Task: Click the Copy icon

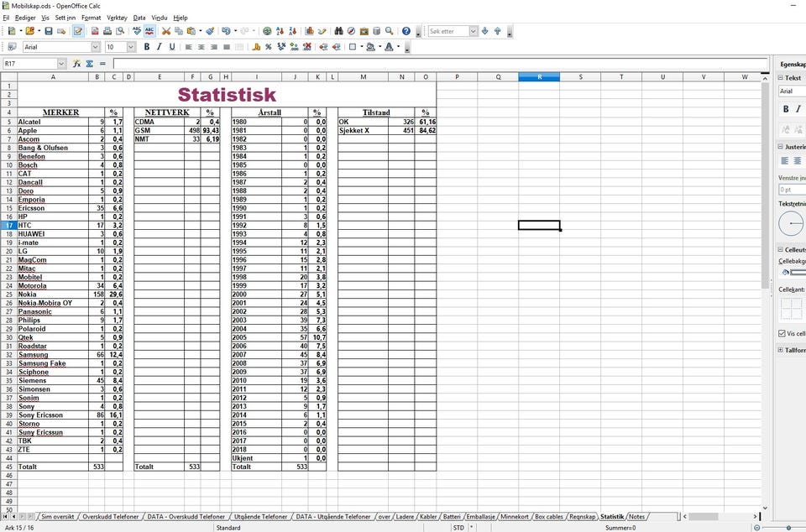Action: coord(178,31)
